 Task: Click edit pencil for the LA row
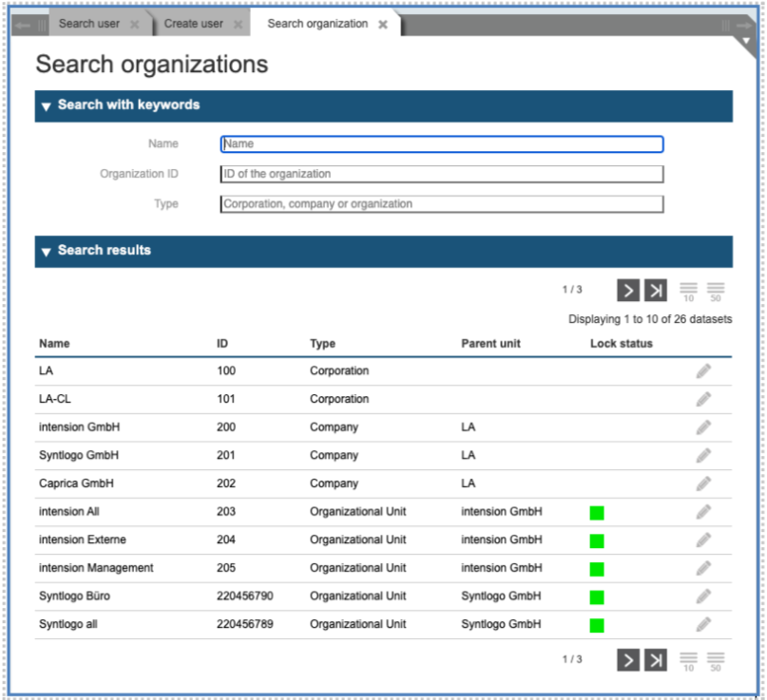pyautogui.click(x=703, y=371)
